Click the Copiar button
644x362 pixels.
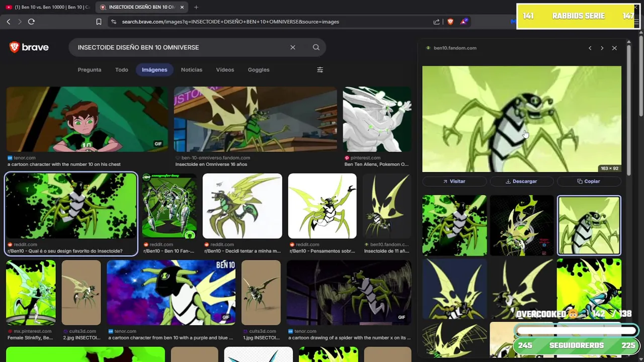pyautogui.click(x=589, y=181)
